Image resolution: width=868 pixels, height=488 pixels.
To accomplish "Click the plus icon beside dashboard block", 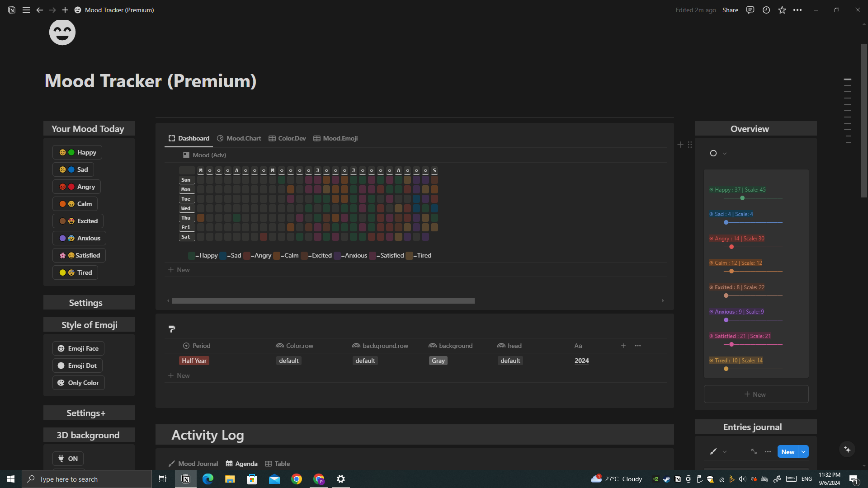I will [x=680, y=145].
